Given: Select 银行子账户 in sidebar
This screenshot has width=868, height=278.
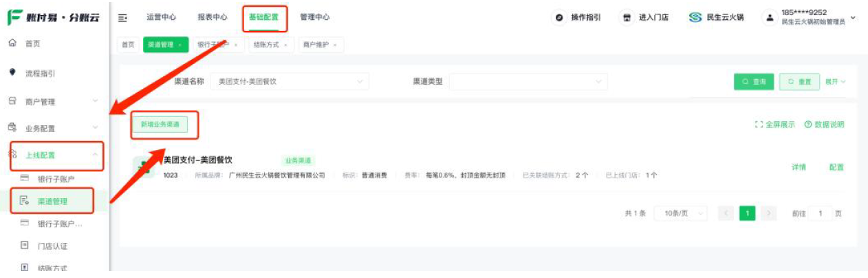Looking at the screenshot, I should pos(56,179).
